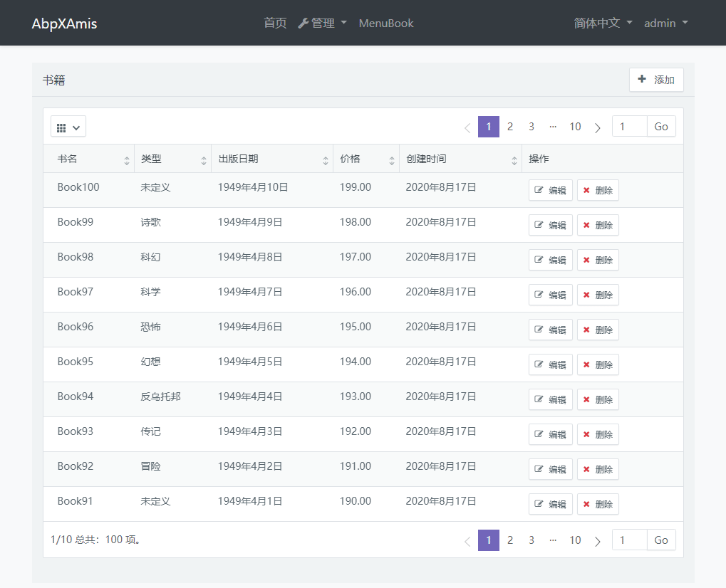
Task: Open the admin user dropdown
Action: point(666,23)
